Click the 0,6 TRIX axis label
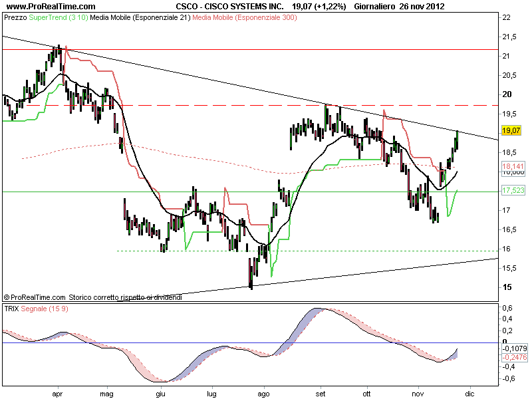532x399 pixels. click(x=507, y=308)
